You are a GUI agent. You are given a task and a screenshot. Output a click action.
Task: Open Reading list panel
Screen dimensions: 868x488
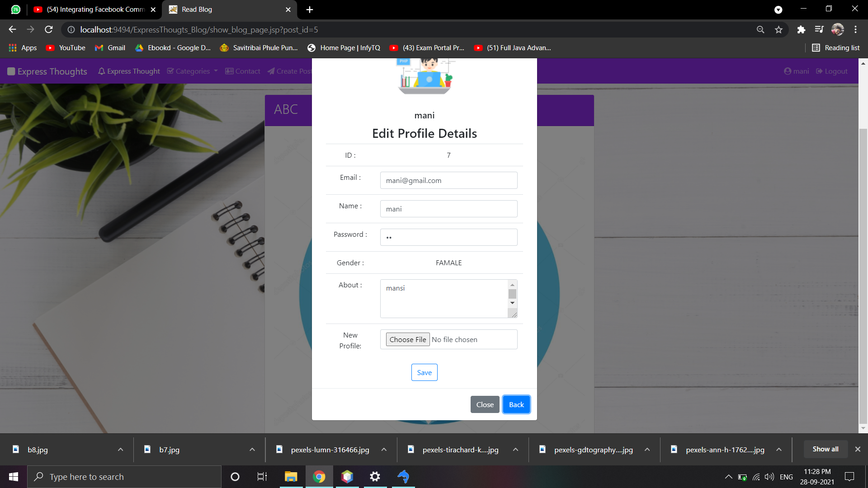835,48
